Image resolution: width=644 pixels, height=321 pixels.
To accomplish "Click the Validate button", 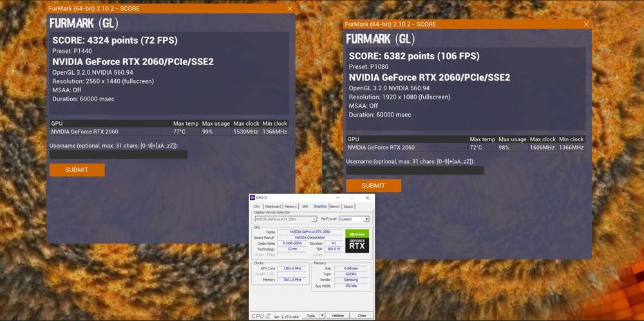I will point(337,316).
